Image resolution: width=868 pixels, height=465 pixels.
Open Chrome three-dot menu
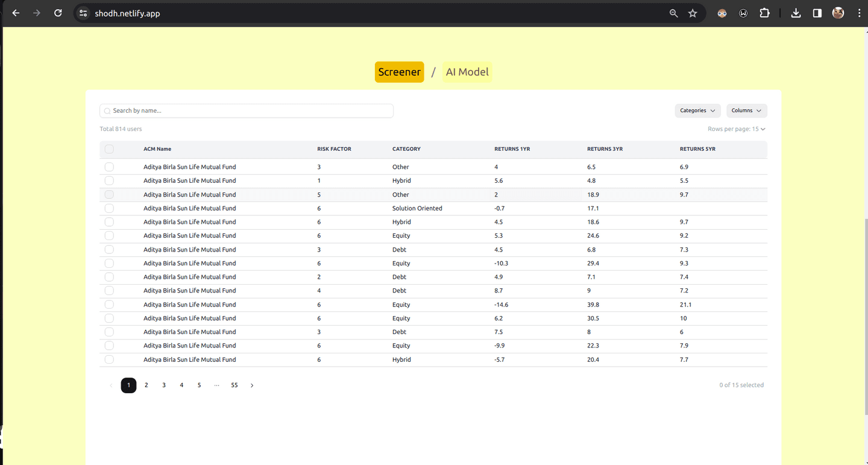860,13
